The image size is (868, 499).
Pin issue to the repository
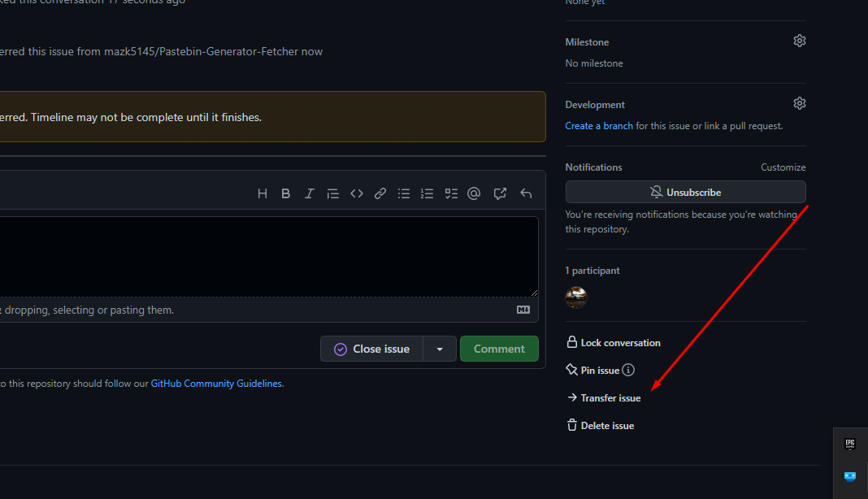coord(592,370)
